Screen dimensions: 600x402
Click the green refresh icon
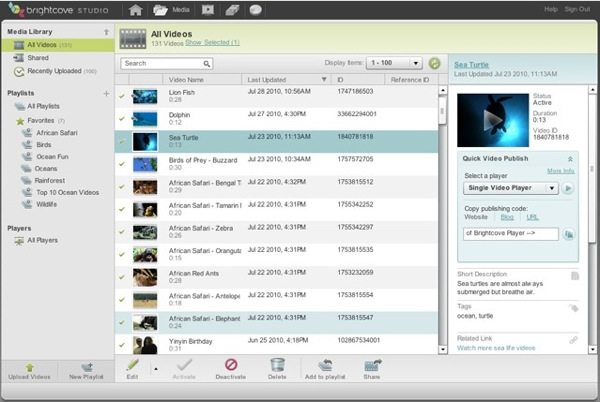coord(434,63)
